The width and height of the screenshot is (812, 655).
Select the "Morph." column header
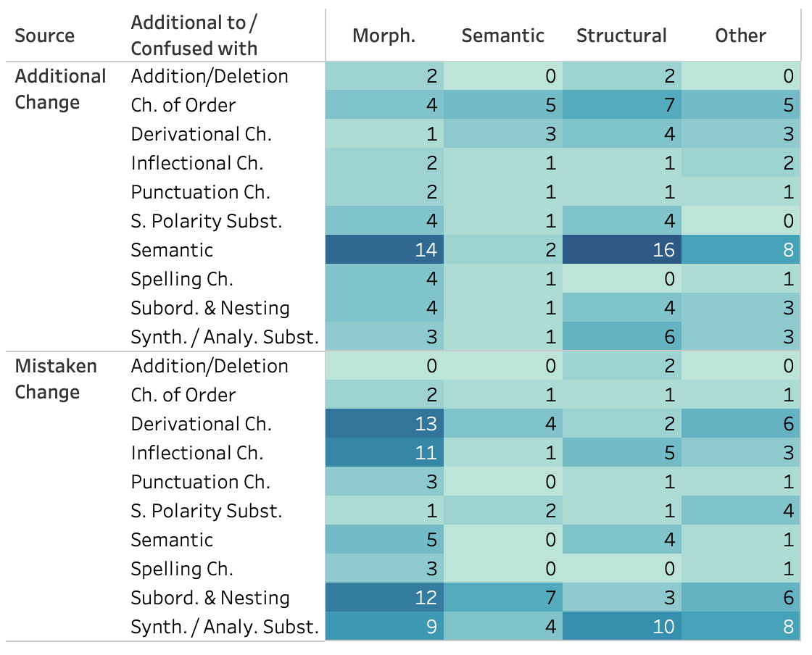[x=384, y=36]
